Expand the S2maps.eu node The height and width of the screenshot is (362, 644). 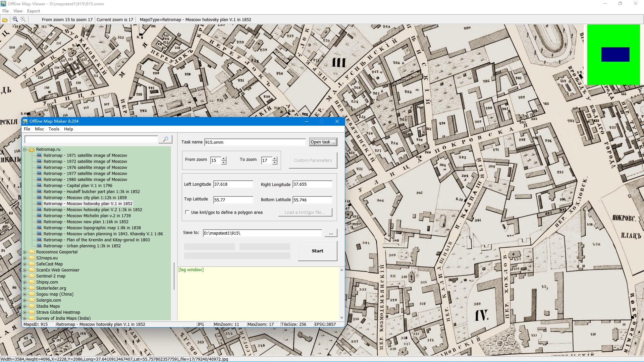(x=24, y=258)
